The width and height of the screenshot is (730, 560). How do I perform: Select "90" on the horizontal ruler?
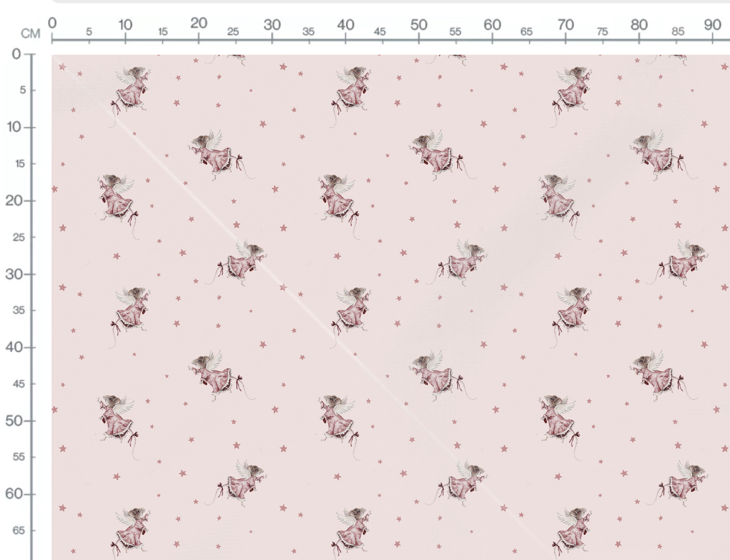712,25
